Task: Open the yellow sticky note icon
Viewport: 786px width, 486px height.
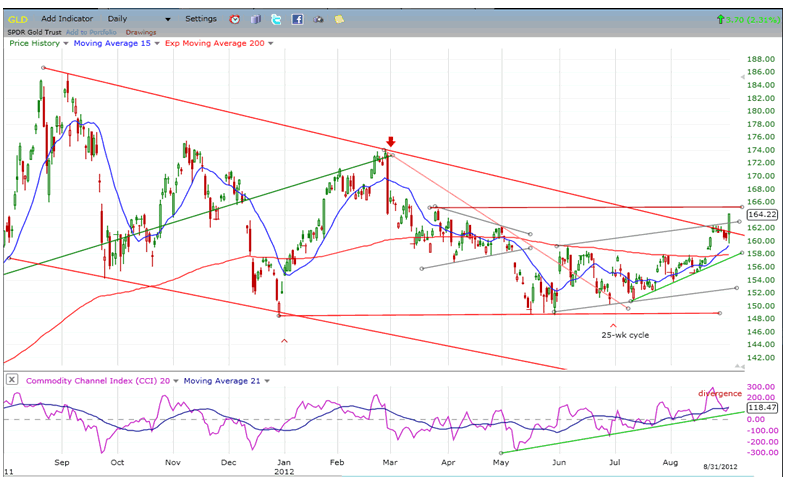Action: 340,19
